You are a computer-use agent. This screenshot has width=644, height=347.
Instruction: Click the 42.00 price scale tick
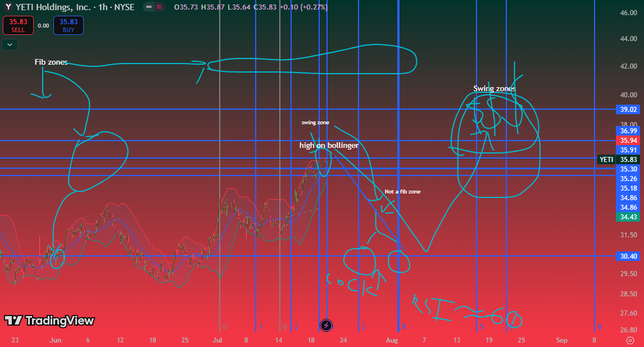[x=628, y=66]
